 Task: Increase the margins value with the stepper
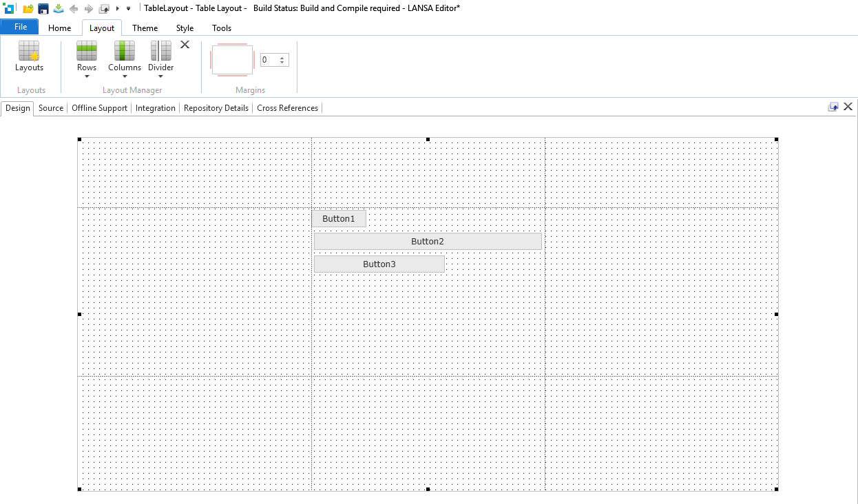point(283,58)
